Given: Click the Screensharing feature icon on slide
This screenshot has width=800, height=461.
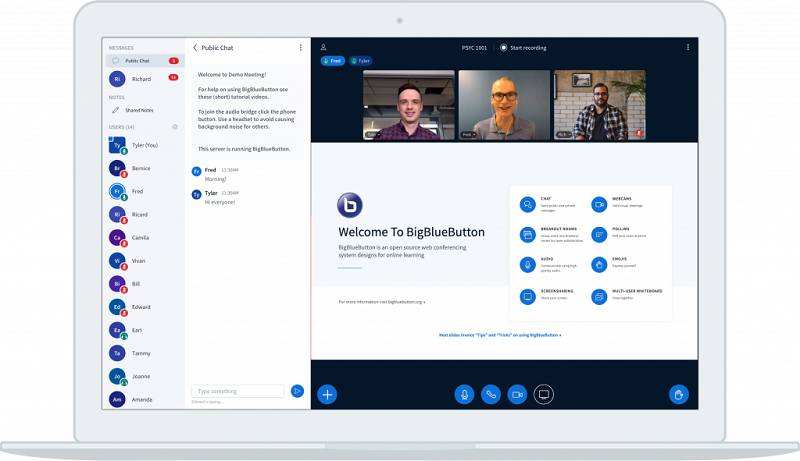Looking at the screenshot, I should click(527, 296).
